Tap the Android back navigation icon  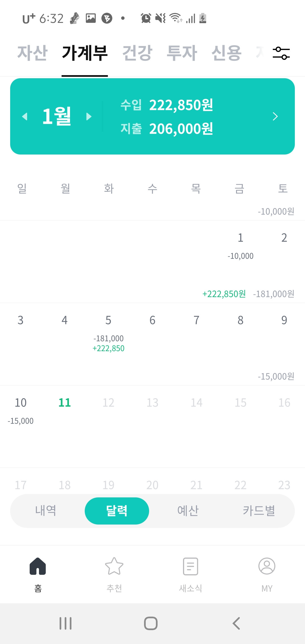pyautogui.click(x=236, y=623)
